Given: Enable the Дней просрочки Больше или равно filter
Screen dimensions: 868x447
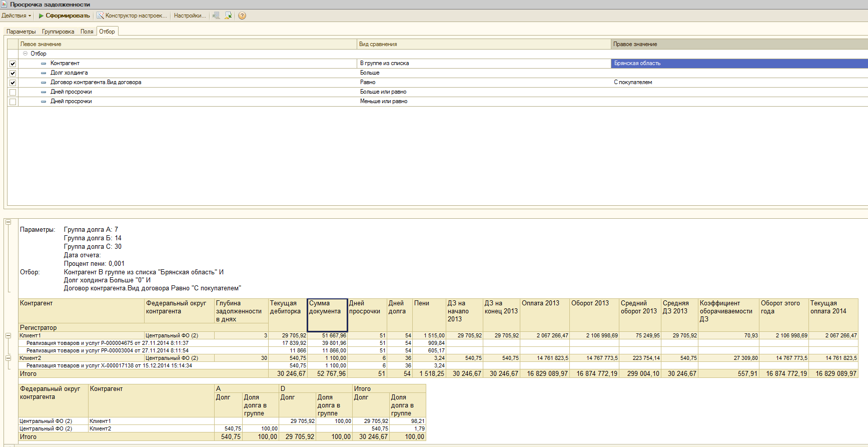Looking at the screenshot, I should tap(13, 92).
